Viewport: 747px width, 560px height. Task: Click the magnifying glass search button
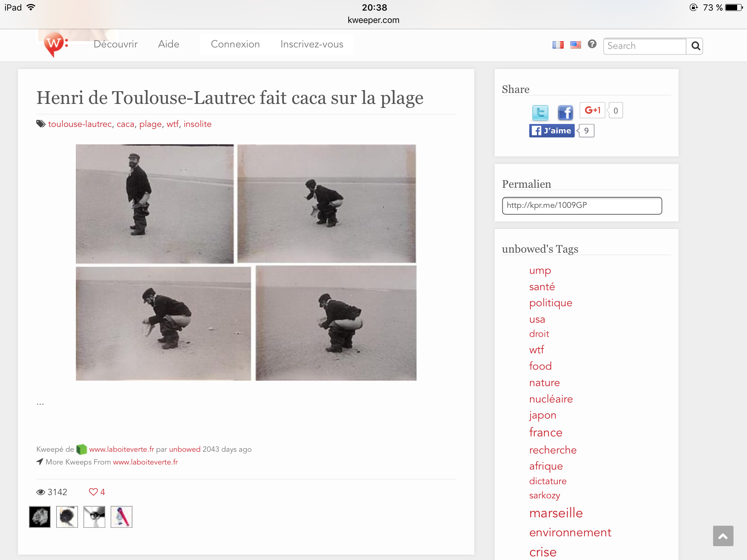coord(695,46)
